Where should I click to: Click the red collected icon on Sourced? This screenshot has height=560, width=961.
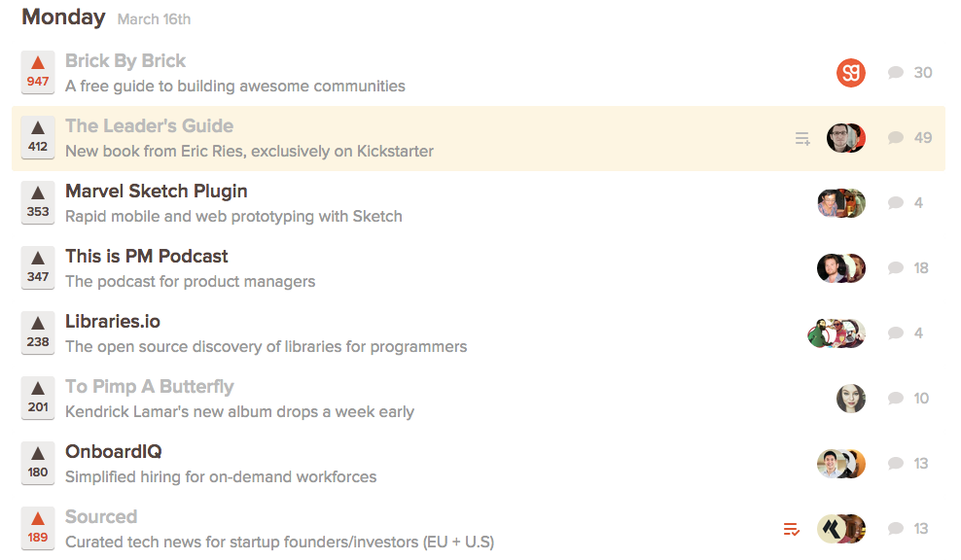[x=792, y=529]
